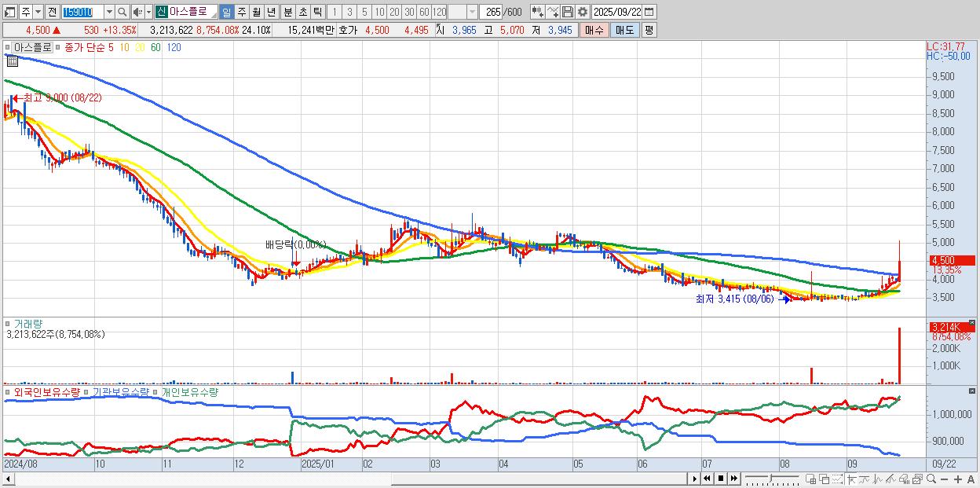Click the chart zoom slider handle
The image size is (980, 488).
[x=770, y=479]
